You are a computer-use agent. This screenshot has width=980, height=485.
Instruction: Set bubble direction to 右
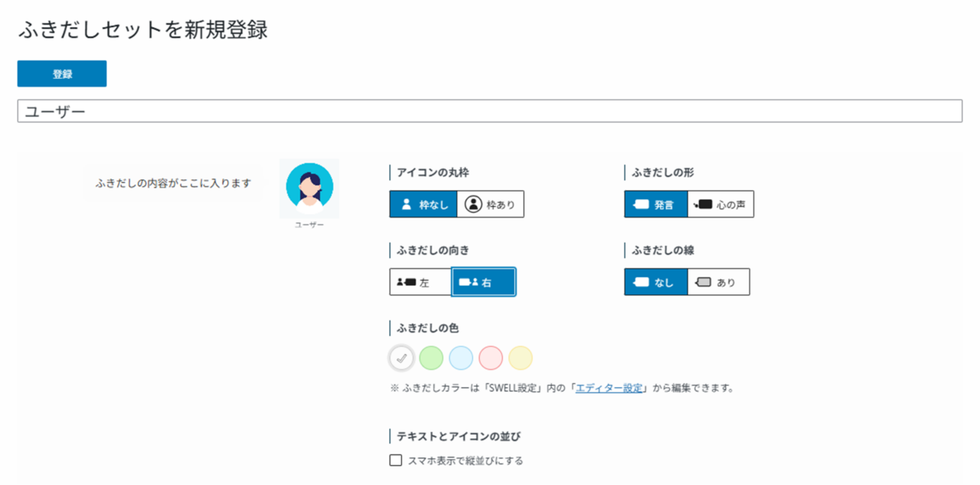[x=483, y=282]
